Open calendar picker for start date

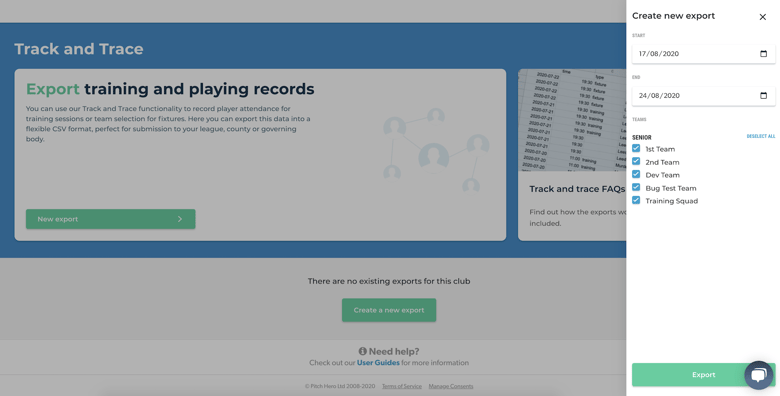point(764,54)
